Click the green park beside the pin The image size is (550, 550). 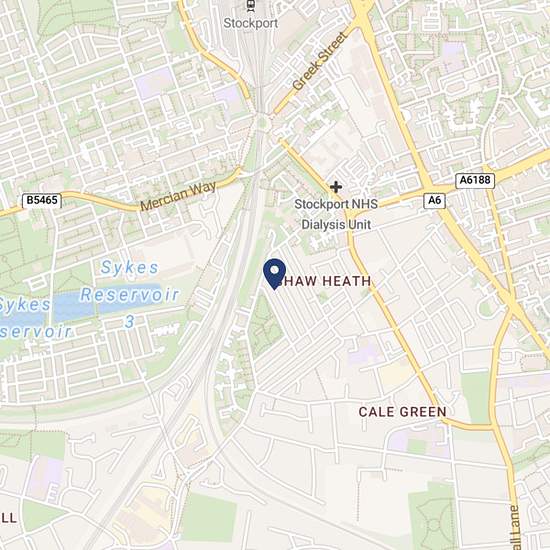[266, 326]
